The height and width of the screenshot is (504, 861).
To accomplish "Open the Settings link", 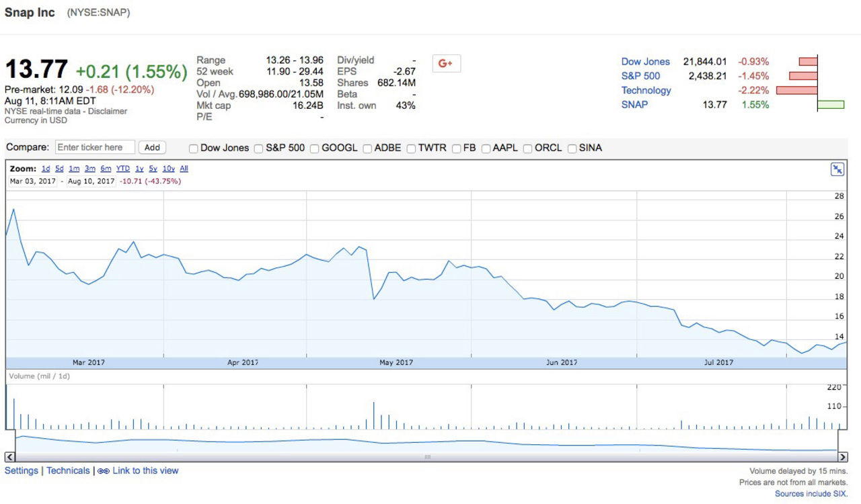I will click(22, 471).
